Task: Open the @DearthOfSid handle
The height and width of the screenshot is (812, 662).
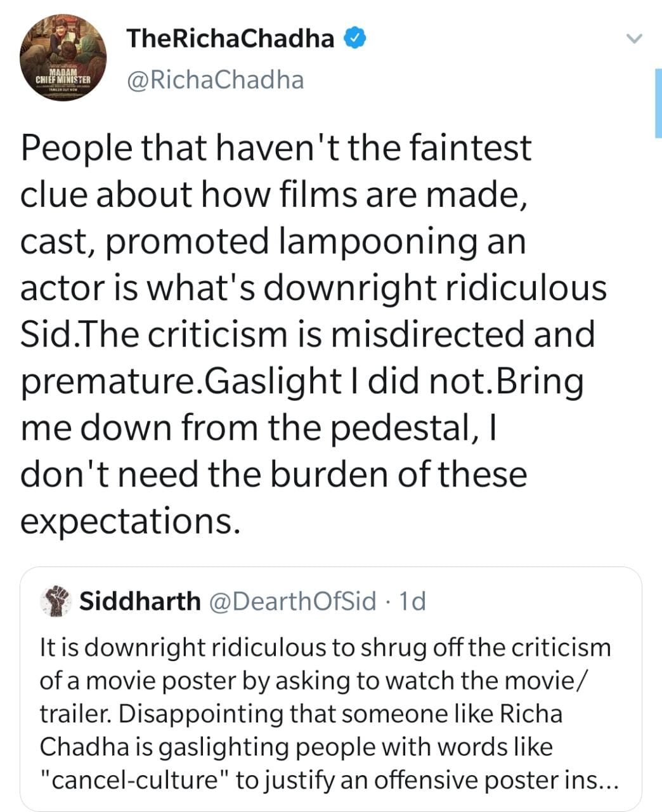Action: click(x=292, y=600)
